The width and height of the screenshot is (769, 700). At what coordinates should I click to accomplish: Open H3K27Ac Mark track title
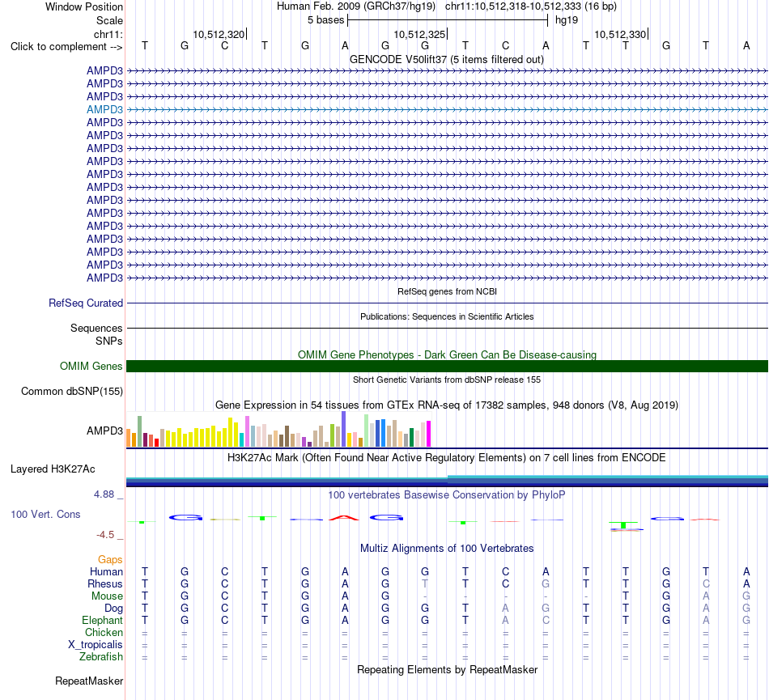[447, 458]
